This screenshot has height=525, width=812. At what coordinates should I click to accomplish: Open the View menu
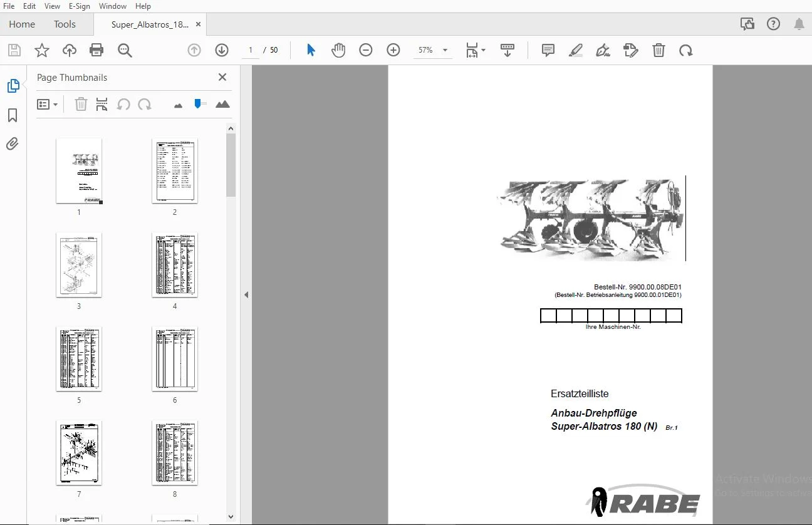point(52,6)
